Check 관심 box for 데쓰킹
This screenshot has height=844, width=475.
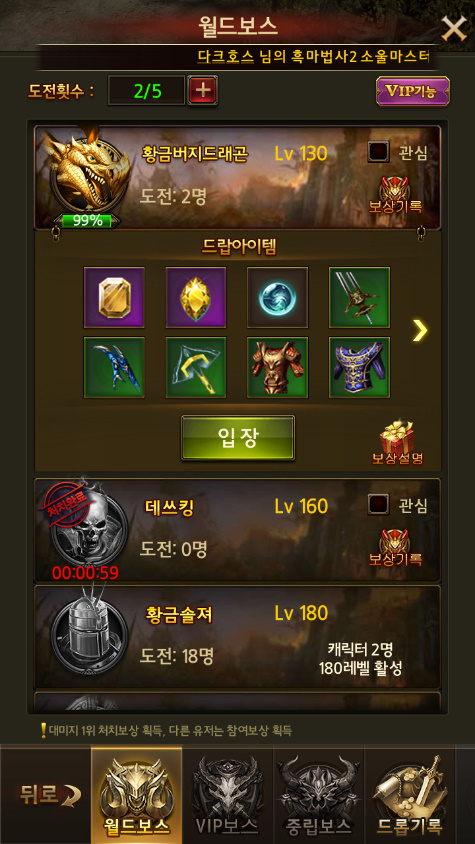379,505
